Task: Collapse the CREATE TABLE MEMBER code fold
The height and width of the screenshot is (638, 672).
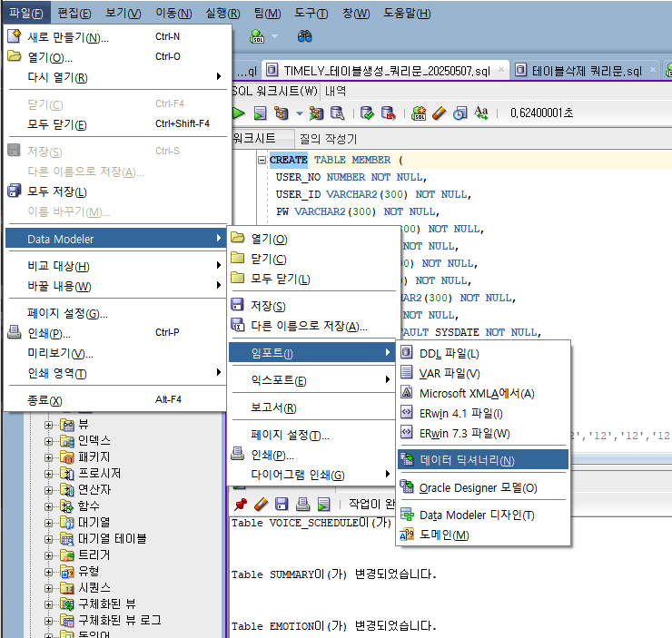Action: click(x=262, y=160)
